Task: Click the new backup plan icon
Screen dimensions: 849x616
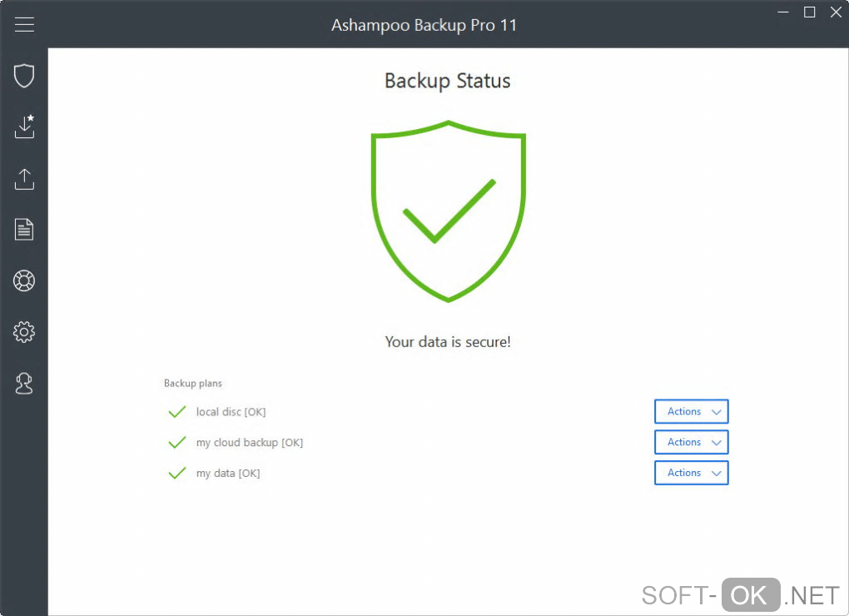Action: pyautogui.click(x=24, y=127)
